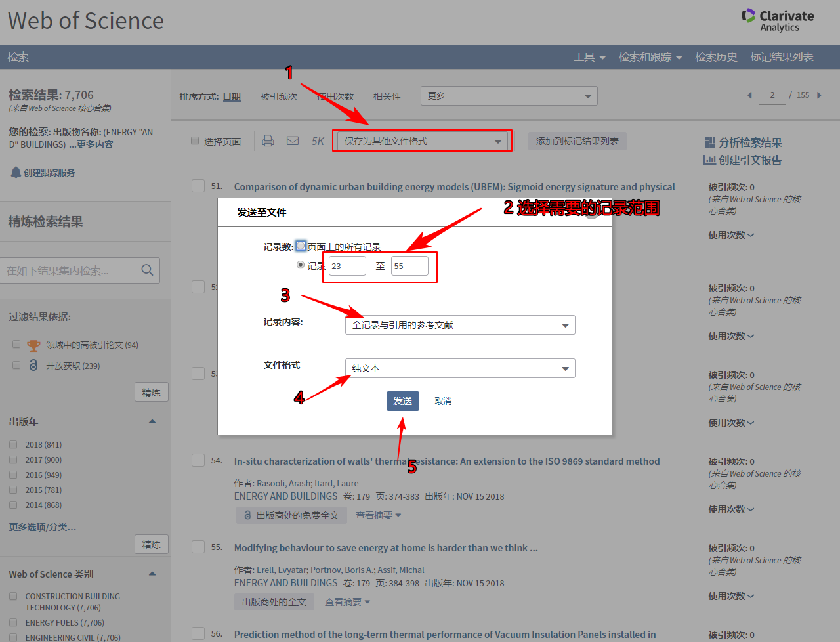Collapse the publication year section
Image resolution: width=840 pixels, height=642 pixels.
[x=152, y=421]
